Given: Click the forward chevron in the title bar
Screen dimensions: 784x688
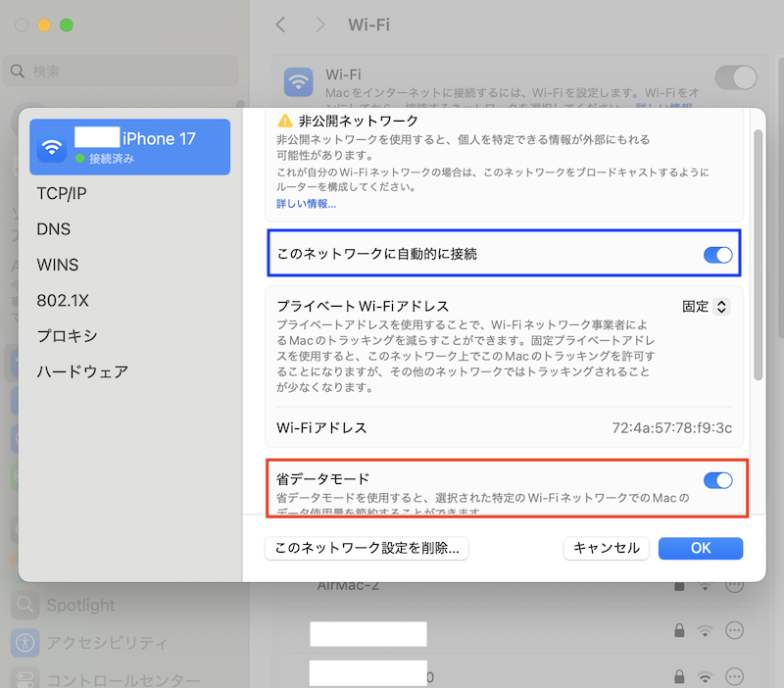Looking at the screenshot, I should point(320,25).
